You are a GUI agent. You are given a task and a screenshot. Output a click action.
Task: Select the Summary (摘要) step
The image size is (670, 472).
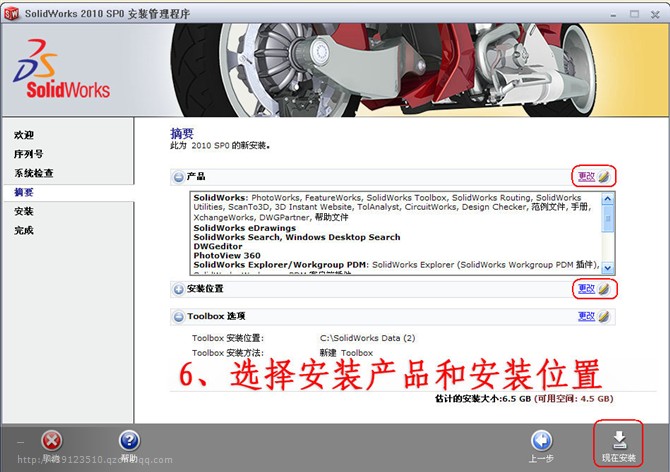pyautogui.click(x=24, y=192)
